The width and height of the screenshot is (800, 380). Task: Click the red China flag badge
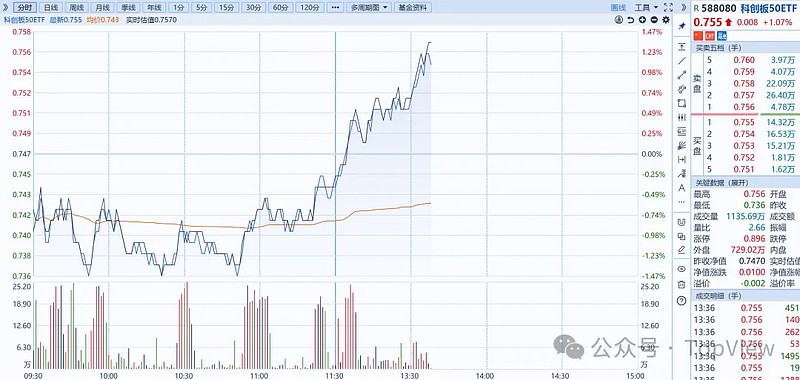[x=698, y=36]
